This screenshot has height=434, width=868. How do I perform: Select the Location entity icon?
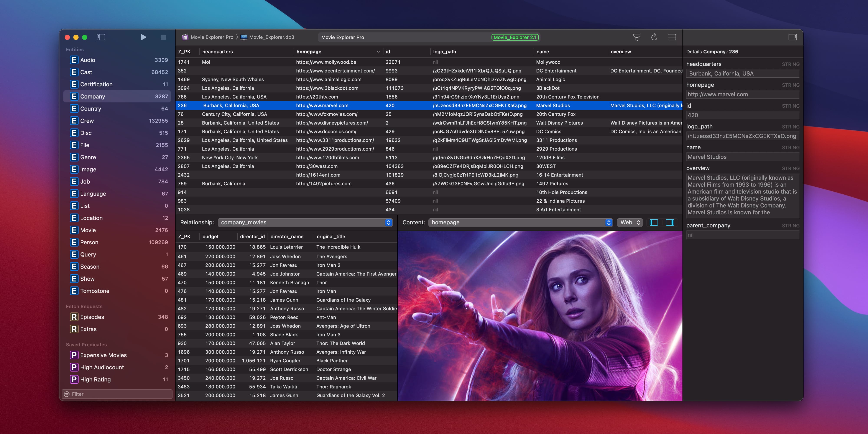click(x=74, y=218)
